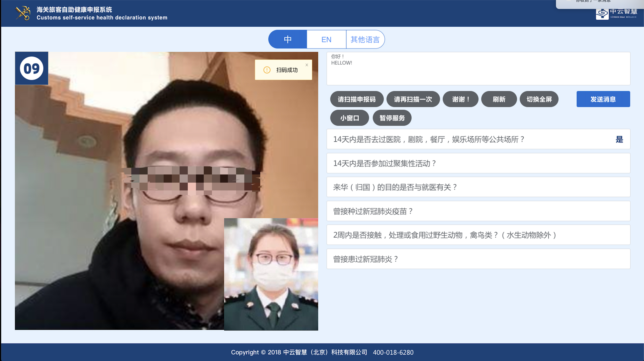Switch language to 中 Chinese
Viewport: 644px width, 361px height.
pyautogui.click(x=288, y=40)
